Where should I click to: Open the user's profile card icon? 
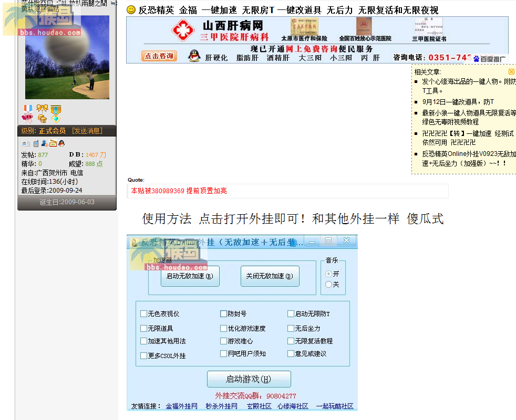click(26, 143)
